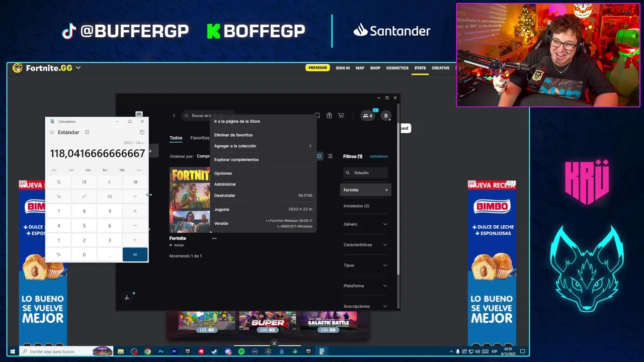Toggle Calculator keep-on-top mode icon
Image resolution: width=644 pixels, height=362 pixels.
pos(87,132)
